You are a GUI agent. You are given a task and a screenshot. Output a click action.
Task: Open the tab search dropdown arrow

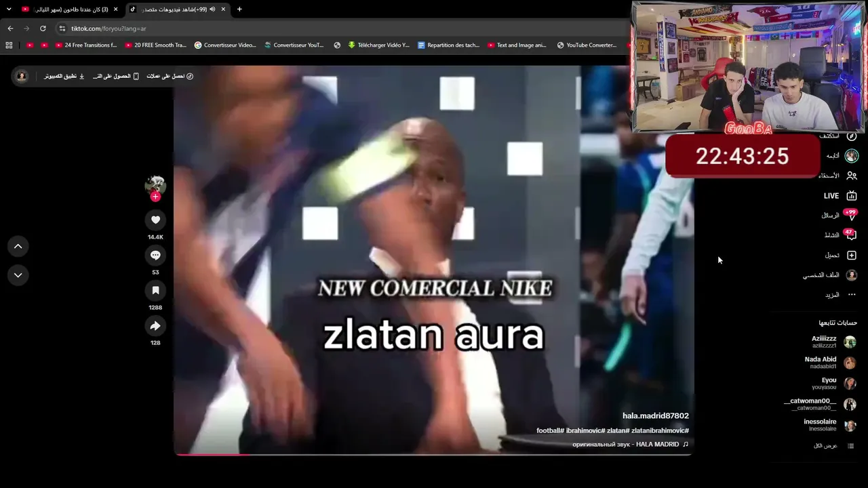(x=9, y=9)
